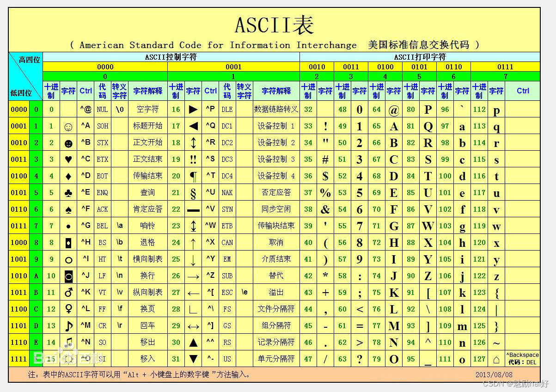The height and width of the screenshot is (392, 556).
Task: Select the 'SYN' code cell
Action: click(x=227, y=209)
